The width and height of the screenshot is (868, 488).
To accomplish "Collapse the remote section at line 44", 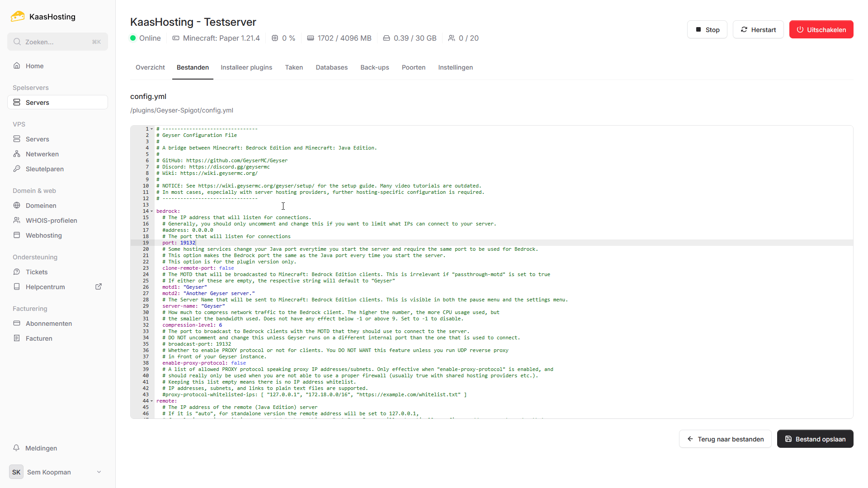I will (x=152, y=401).
